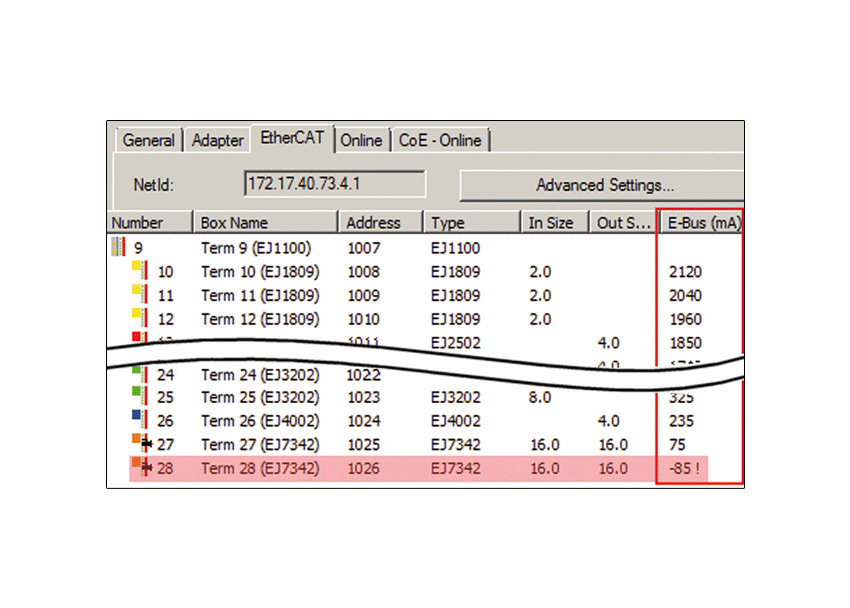The image size is (850, 608).
Task: Click the negative E-Bus value -85 !
Action: click(x=684, y=468)
